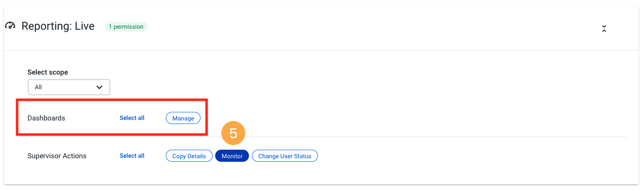Enable the Copy Details permission
This screenshot has width=644, height=191.
tap(189, 156)
